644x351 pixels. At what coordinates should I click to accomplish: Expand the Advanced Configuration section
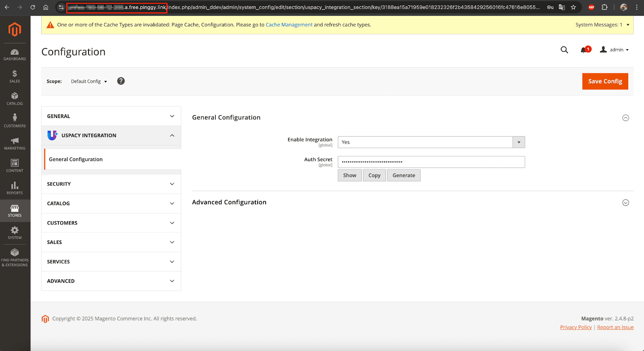[x=625, y=203]
